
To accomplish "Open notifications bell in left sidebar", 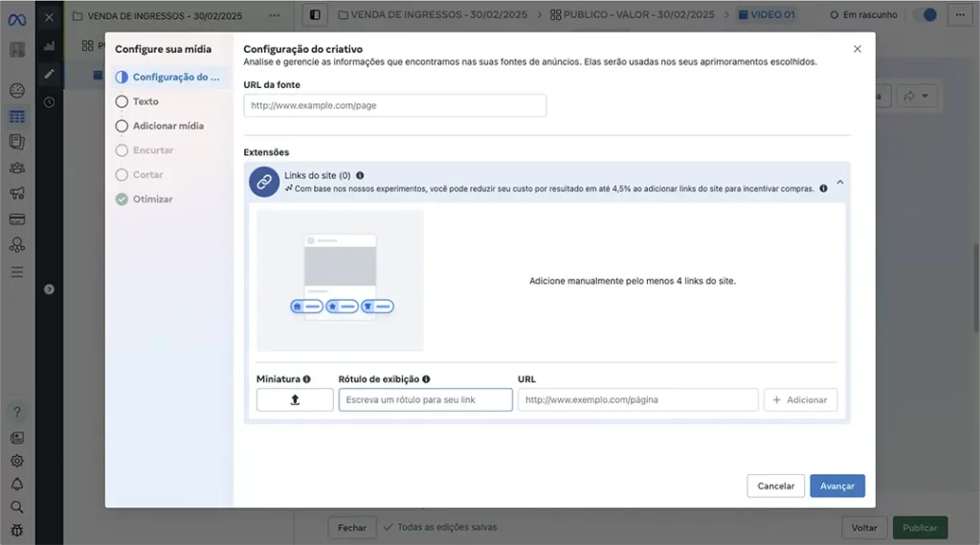I will pyautogui.click(x=17, y=484).
